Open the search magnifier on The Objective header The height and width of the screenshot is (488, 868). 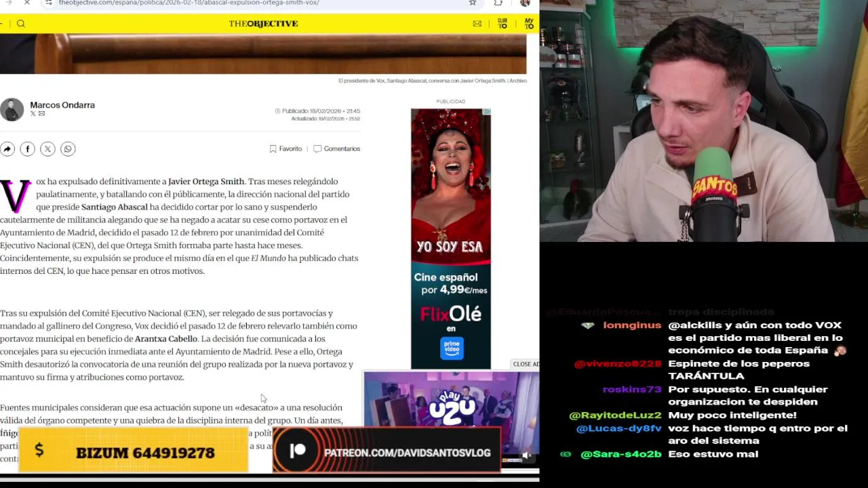tap(21, 24)
